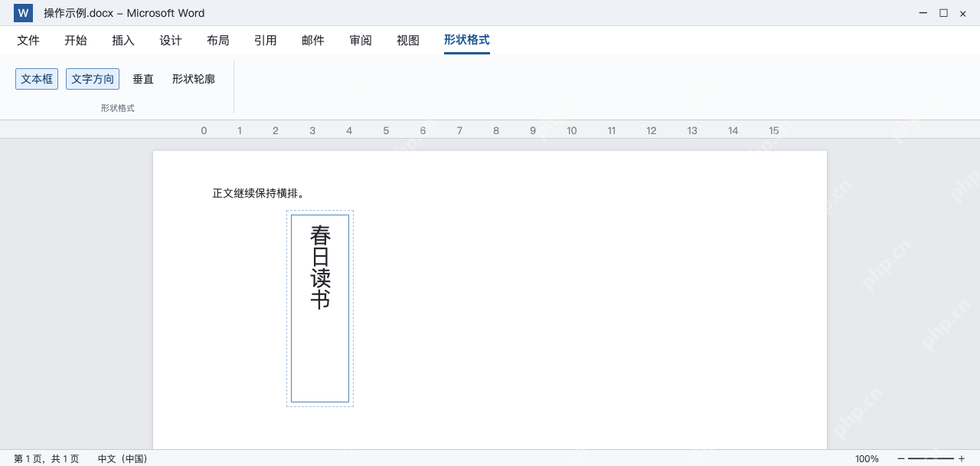The width and height of the screenshot is (980, 466).
Task: Zoom in with the plus button
Action: click(x=962, y=458)
